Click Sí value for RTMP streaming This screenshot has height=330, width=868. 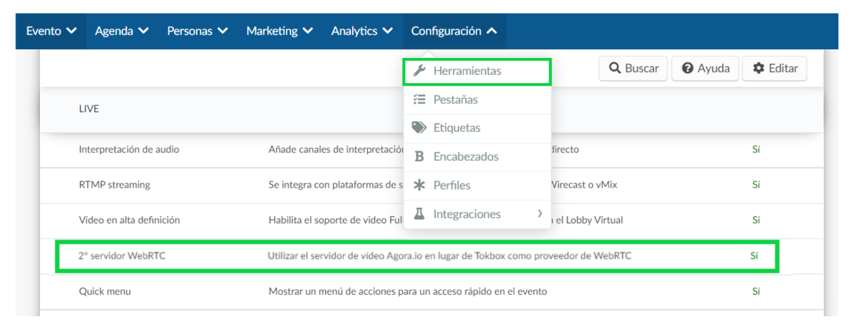(756, 185)
